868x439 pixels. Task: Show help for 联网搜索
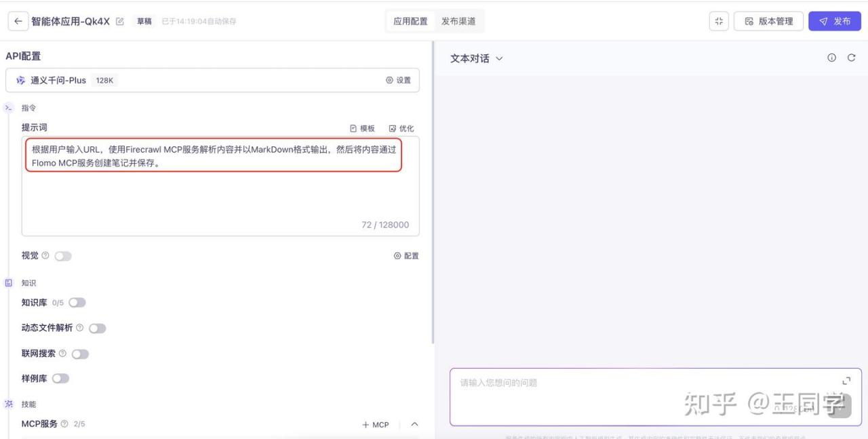click(63, 354)
